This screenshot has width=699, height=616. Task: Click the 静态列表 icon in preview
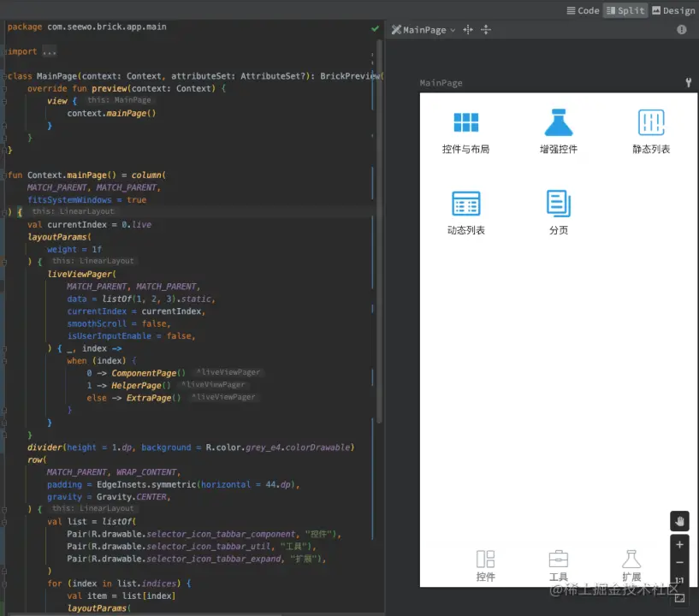pyautogui.click(x=651, y=122)
